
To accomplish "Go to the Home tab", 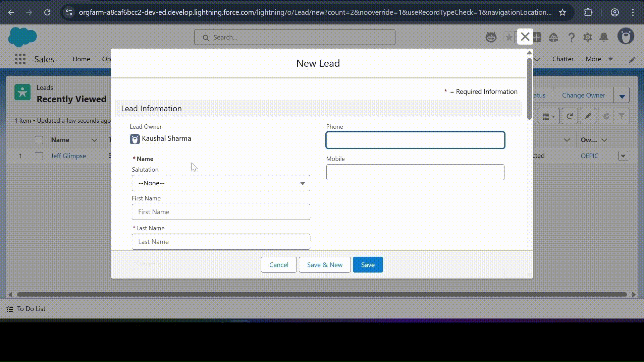I will (x=81, y=59).
